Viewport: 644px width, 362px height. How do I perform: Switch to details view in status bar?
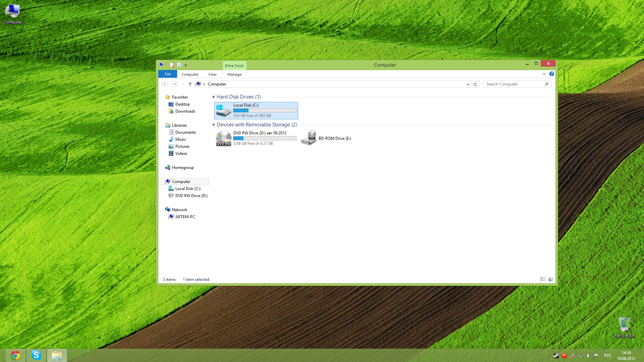[543, 279]
